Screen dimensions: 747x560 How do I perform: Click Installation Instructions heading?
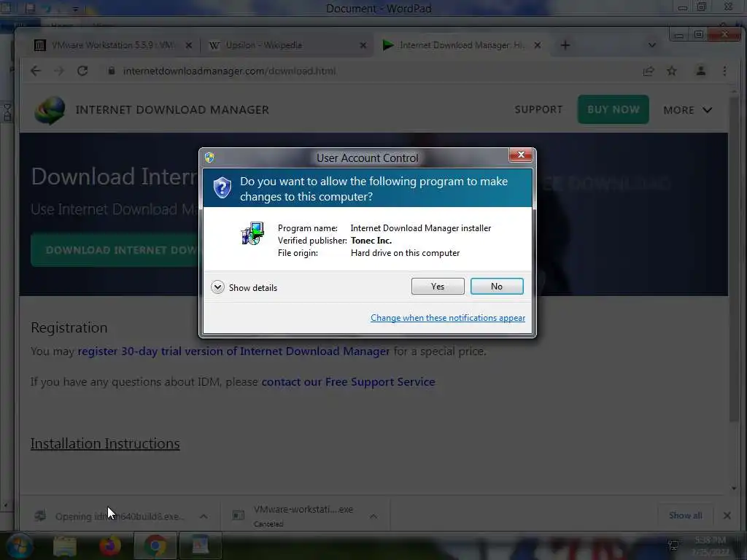click(x=105, y=443)
